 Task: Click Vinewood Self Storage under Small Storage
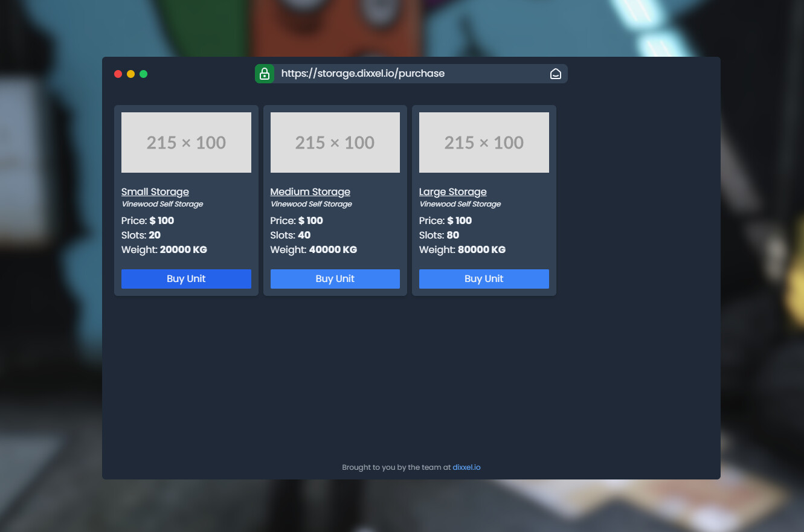(164, 204)
